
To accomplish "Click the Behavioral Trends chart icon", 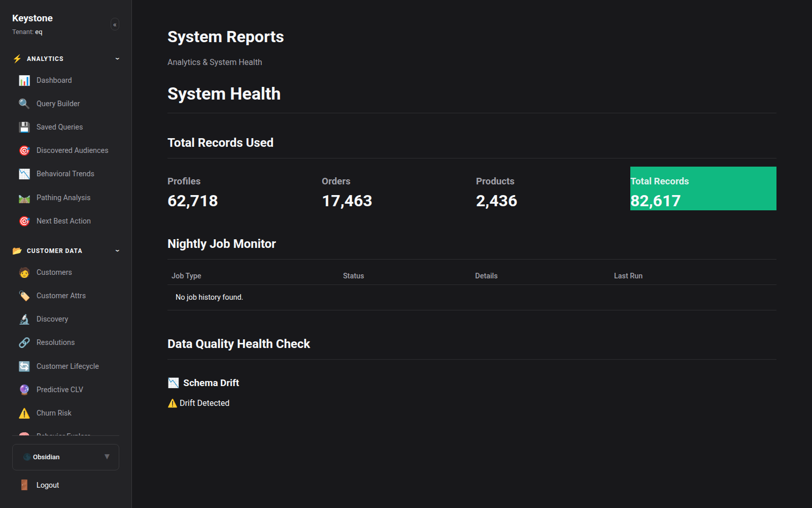I will [24, 174].
